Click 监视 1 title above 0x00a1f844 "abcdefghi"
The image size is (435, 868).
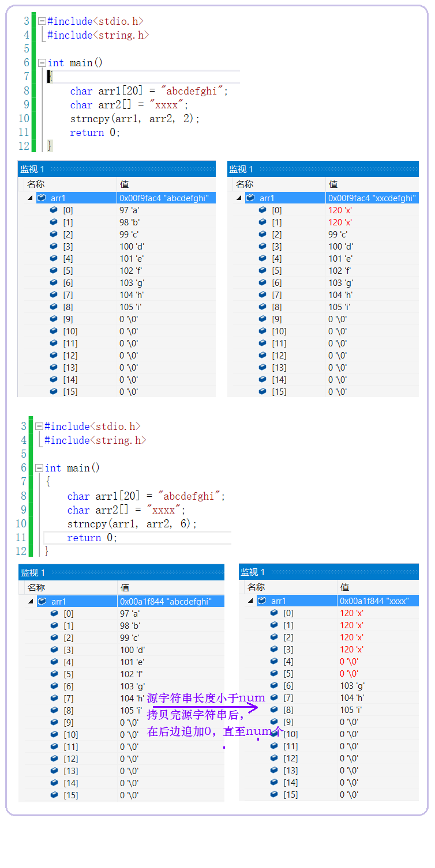[33, 572]
